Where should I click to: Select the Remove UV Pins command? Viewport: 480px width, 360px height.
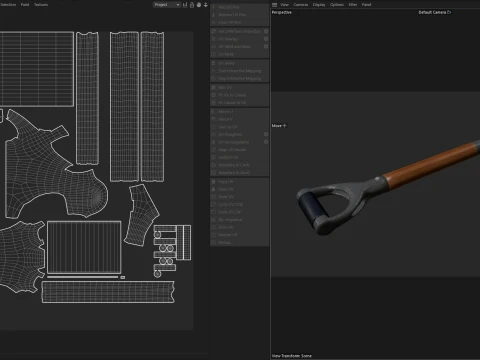point(240,15)
